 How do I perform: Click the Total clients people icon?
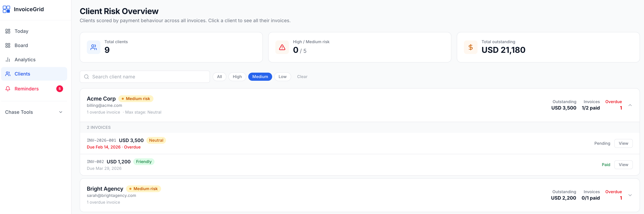click(93, 47)
